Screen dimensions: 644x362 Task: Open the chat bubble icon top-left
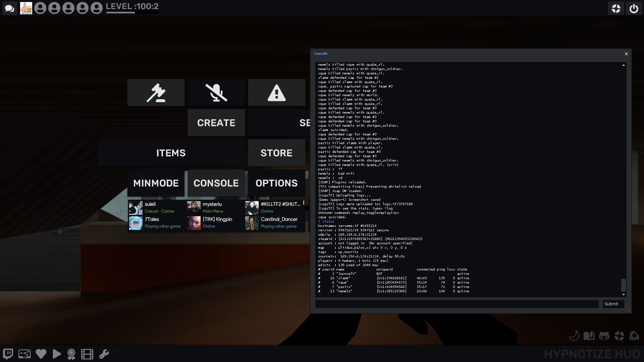tap(9, 8)
